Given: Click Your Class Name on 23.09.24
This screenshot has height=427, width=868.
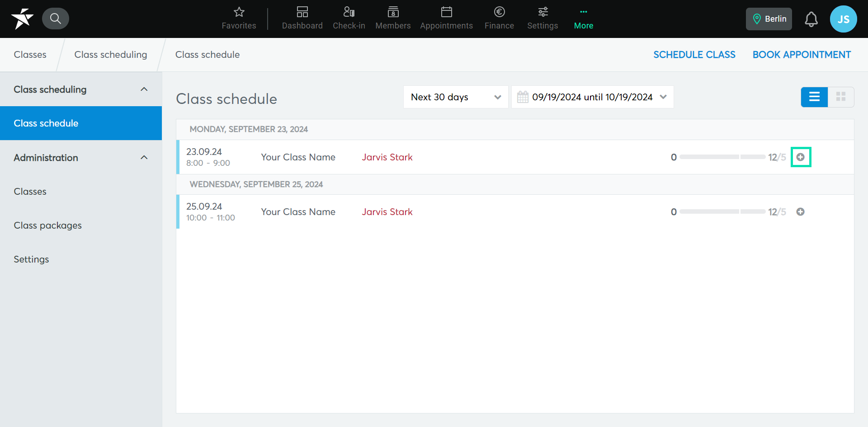Looking at the screenshot, I should 298,157.
